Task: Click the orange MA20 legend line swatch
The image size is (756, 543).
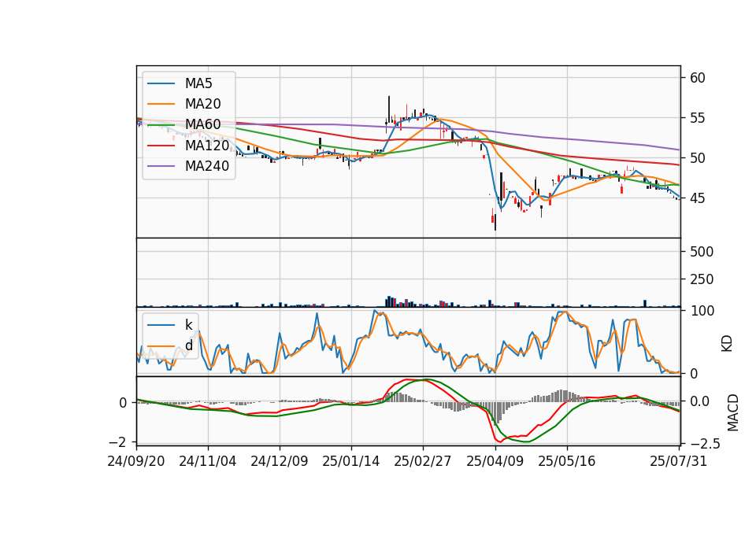Action: [x=161, y=104]
